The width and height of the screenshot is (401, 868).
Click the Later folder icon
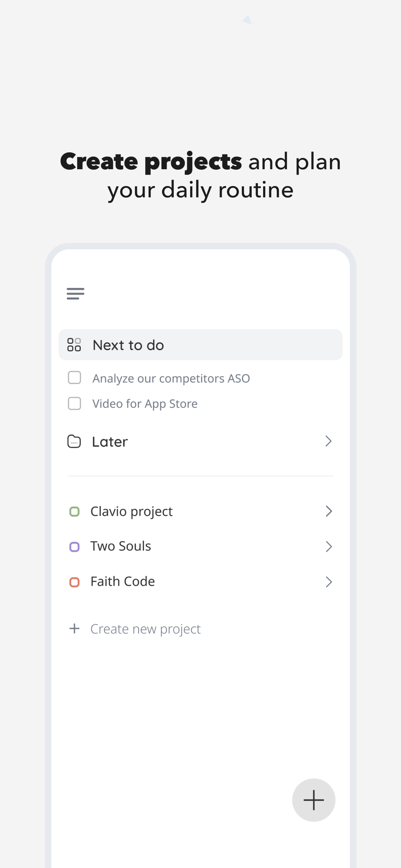(x=74, y=441)
